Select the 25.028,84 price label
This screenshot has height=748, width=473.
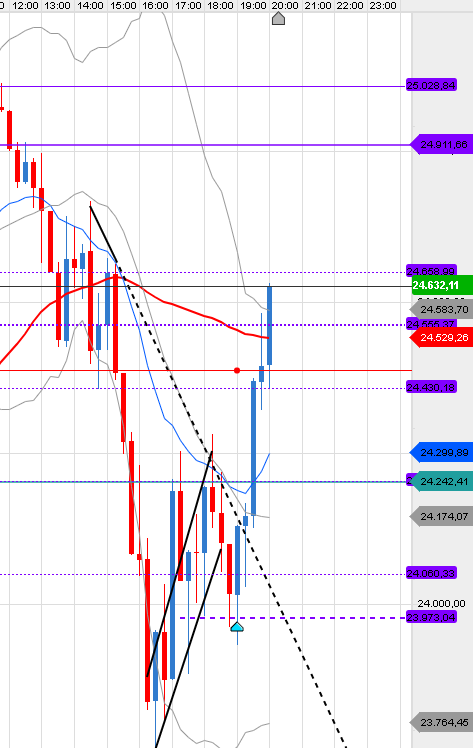point(431,85)
